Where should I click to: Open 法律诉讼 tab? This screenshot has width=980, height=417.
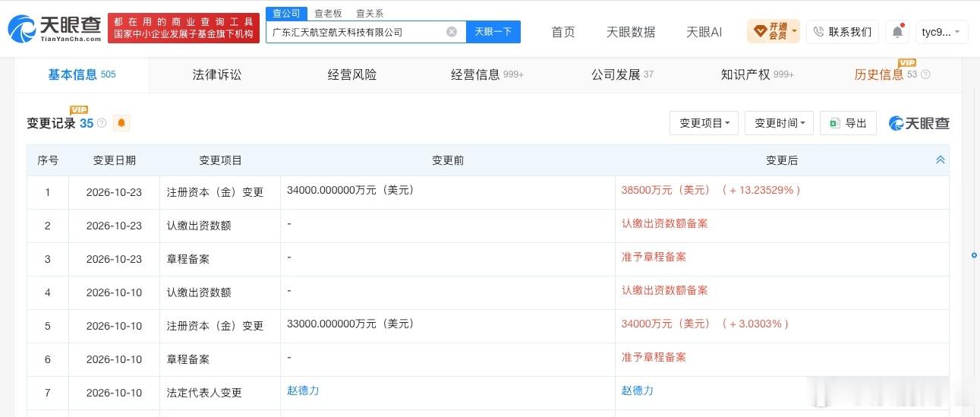(217, 74)
